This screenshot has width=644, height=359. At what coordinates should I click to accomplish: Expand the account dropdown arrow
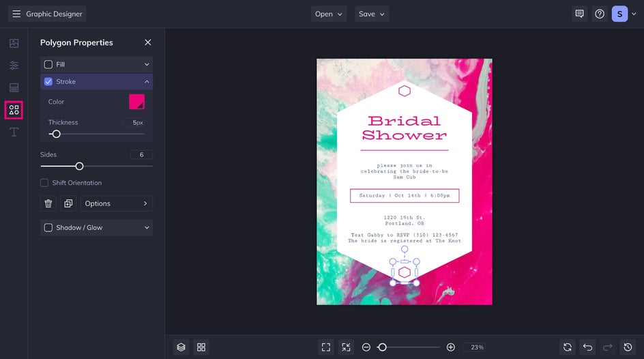(x=634, y=14)
